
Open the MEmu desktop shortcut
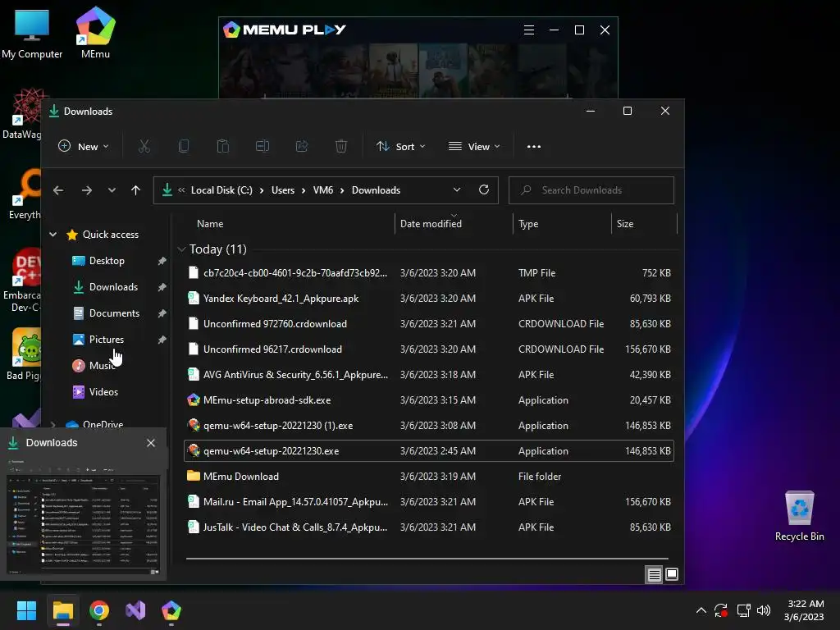(95, 32)
